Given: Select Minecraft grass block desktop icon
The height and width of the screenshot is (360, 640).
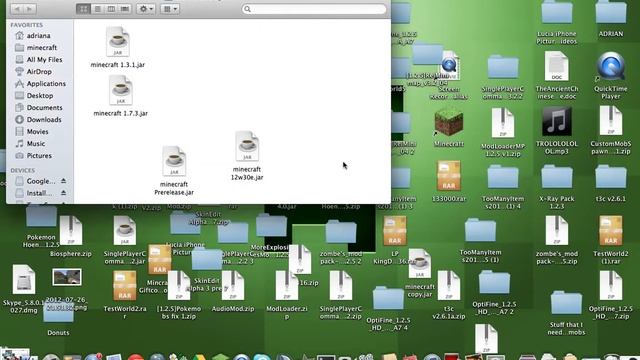Looking at the screenshot, I should tap(449, 123).
